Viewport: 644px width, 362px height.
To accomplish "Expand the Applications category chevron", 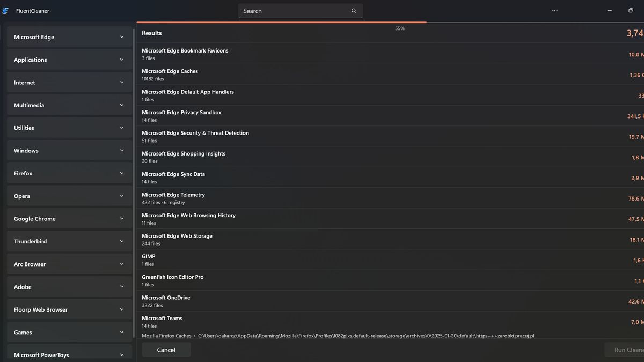I will (122, 60).
